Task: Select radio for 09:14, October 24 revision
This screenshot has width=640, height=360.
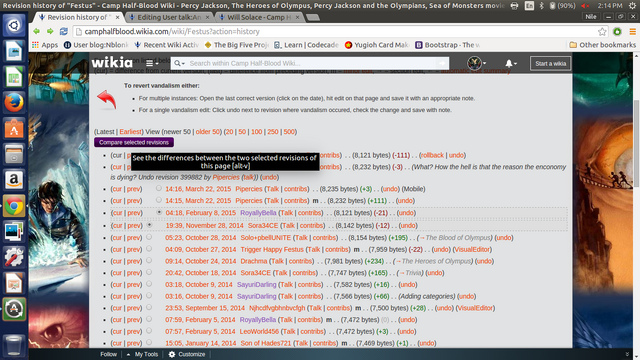Action: coord(149,260)
